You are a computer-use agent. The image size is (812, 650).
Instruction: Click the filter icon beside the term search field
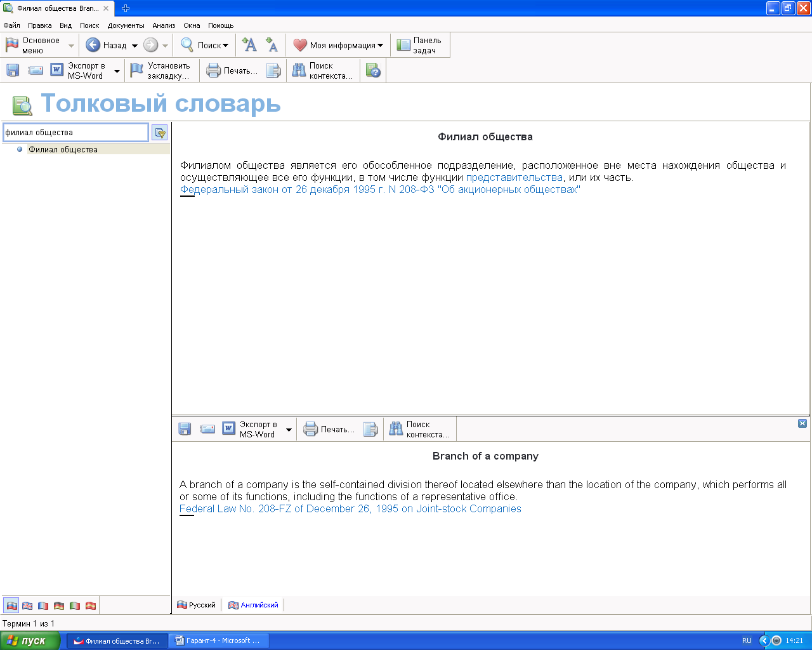pos(160,133)
